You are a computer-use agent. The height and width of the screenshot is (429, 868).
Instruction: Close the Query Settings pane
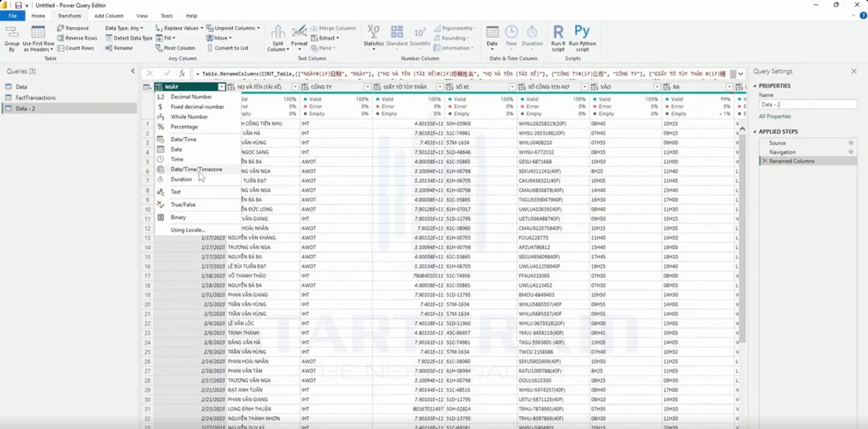pyautogui.click(x=854, y=71)
